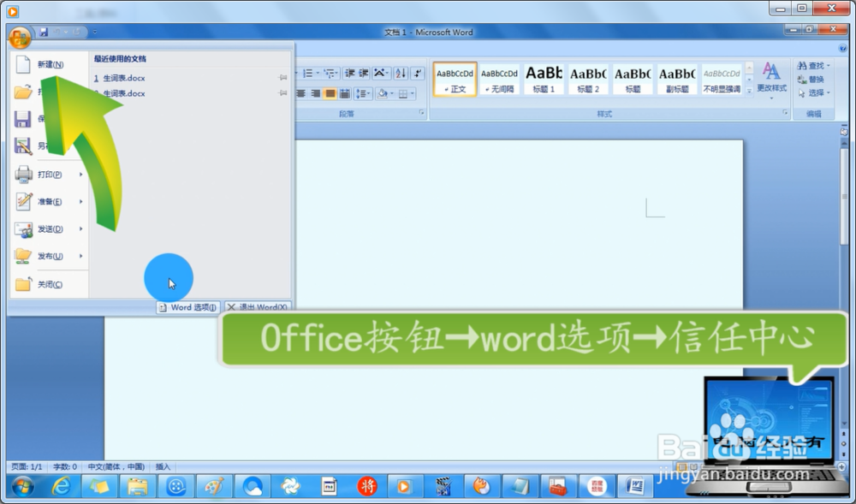Open the red 将 chess taskbar icon
Screen dimensions: 856x504
[367, 486]
